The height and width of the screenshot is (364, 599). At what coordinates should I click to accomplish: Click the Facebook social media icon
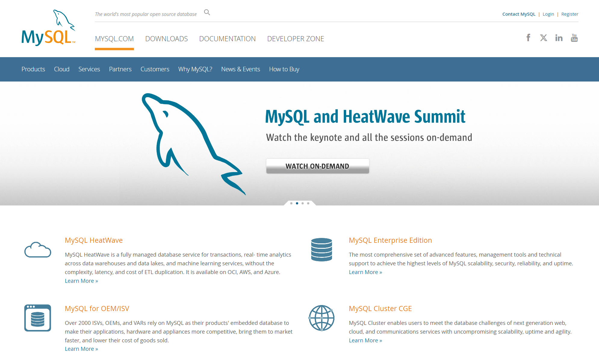pyautogui.click(x=529, y=38)
